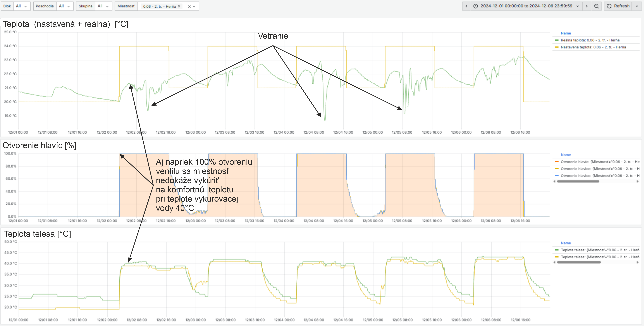Remove the Herňa room tag
The image size is (644, 326).
pyautogui.click(x=179, y=6)
